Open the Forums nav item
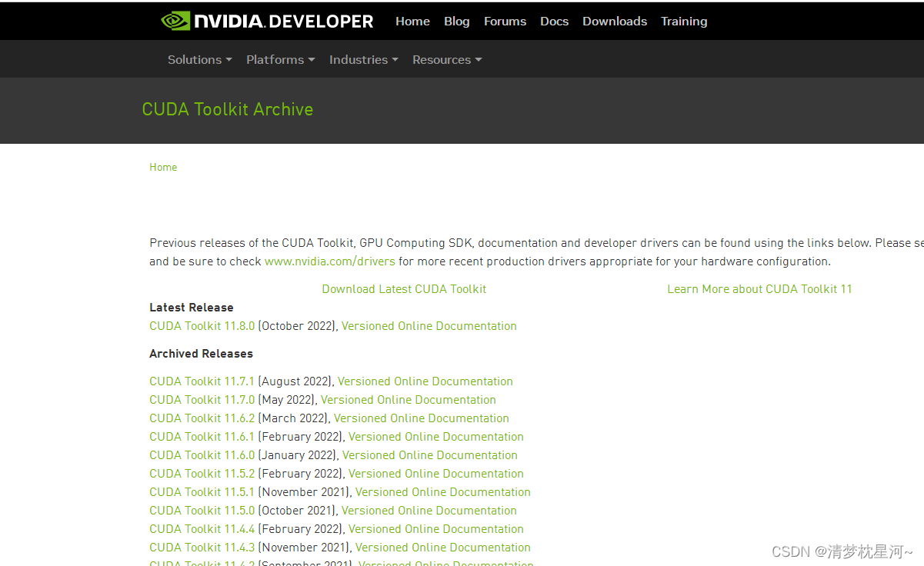This screenshot has width=924, height=566. pos(505,22)
